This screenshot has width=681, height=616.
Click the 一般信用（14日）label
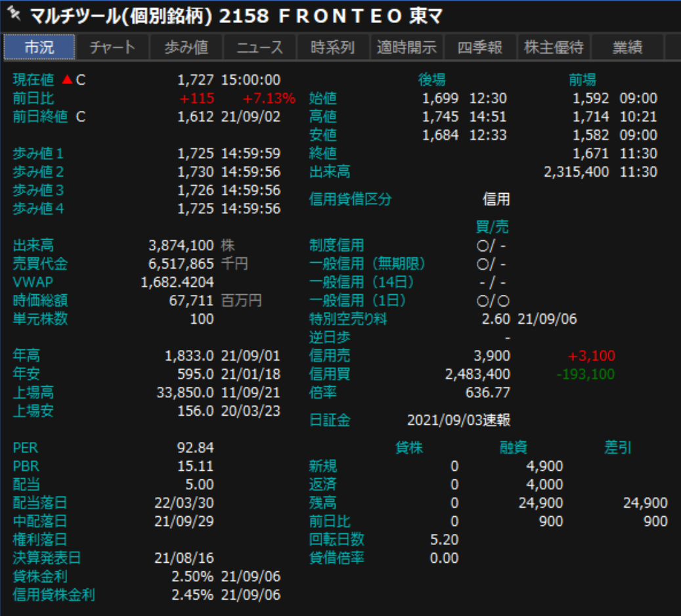pyautogui.click(x=361, y=282)
